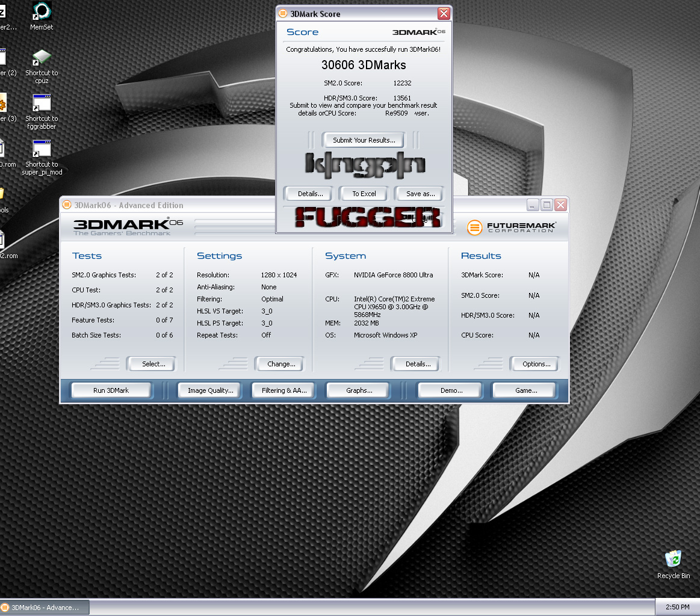Click the Settings section heading
Screen dimensions: 700x616
coord(219,256)
